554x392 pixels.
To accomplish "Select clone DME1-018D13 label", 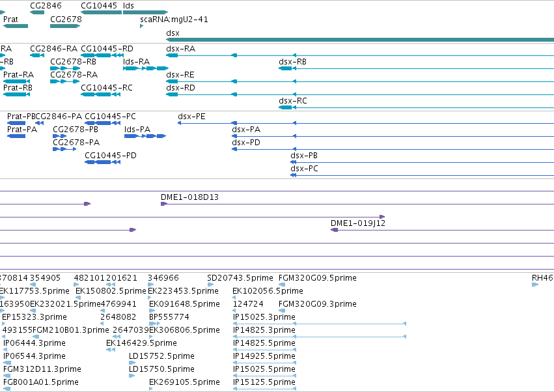I will coord(189,197).
